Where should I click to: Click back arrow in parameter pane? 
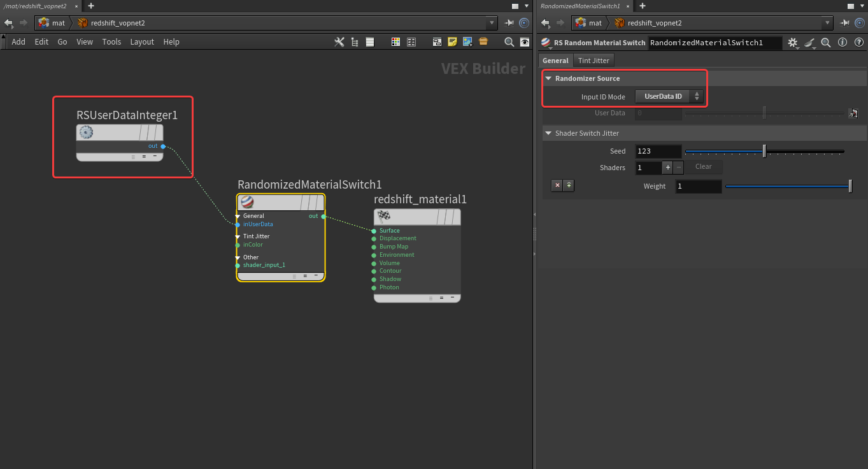(546, 23)
